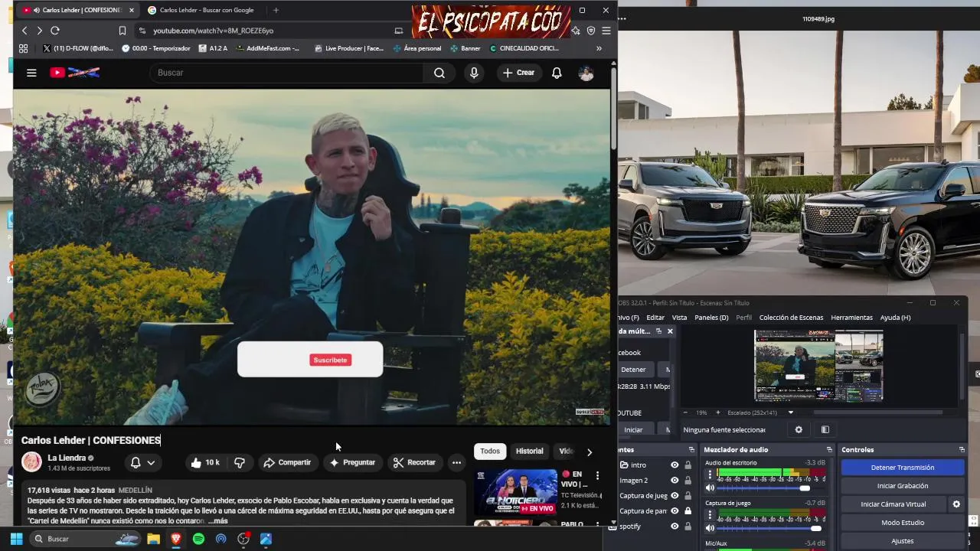This screenshot has width=980, height=551.
Task: Open OBS Studio icon in taskbar
Action: (243, 539)
